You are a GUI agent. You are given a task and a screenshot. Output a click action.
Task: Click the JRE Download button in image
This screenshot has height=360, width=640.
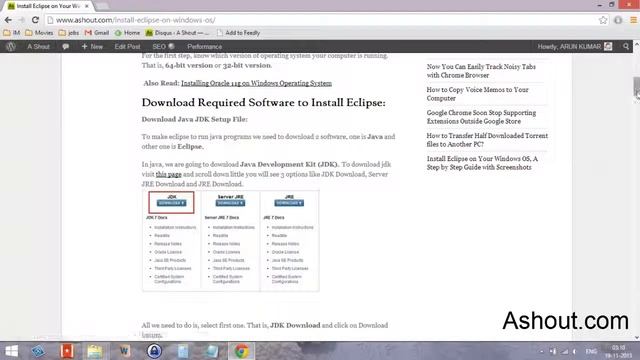[x=289, y=203]
